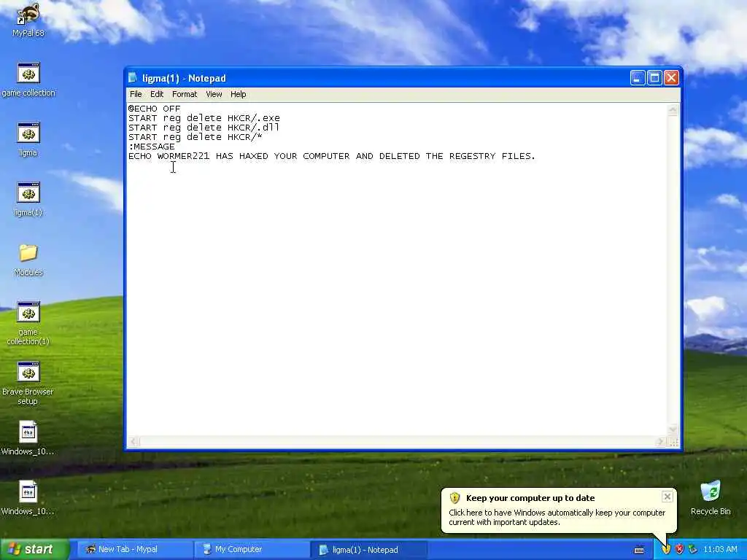Screen dimensions: 747x560
Task: Click ligma(1) - Notepad taskbar button
Action: (x=368, y=550)
